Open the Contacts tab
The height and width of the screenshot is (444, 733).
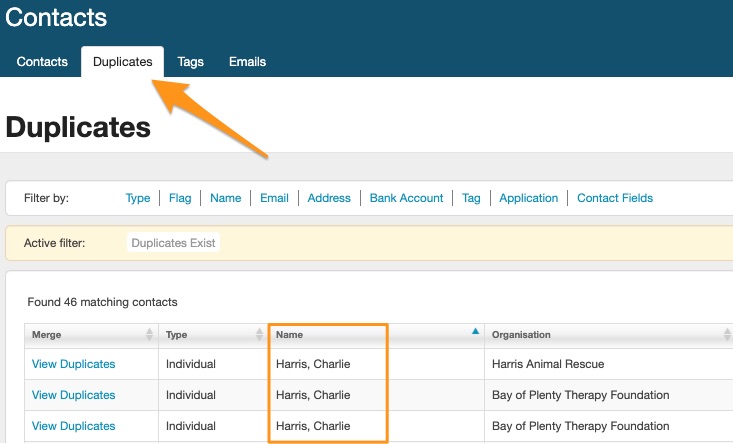42,62
